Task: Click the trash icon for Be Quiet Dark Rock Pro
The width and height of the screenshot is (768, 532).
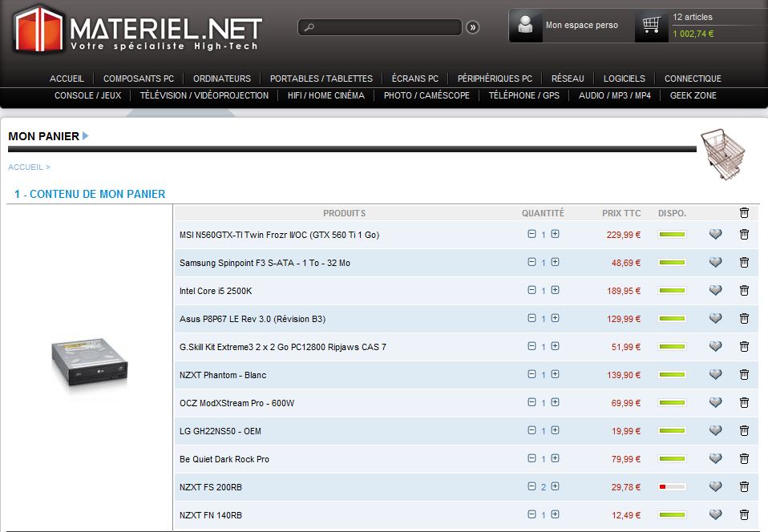Action: [744, 458]
